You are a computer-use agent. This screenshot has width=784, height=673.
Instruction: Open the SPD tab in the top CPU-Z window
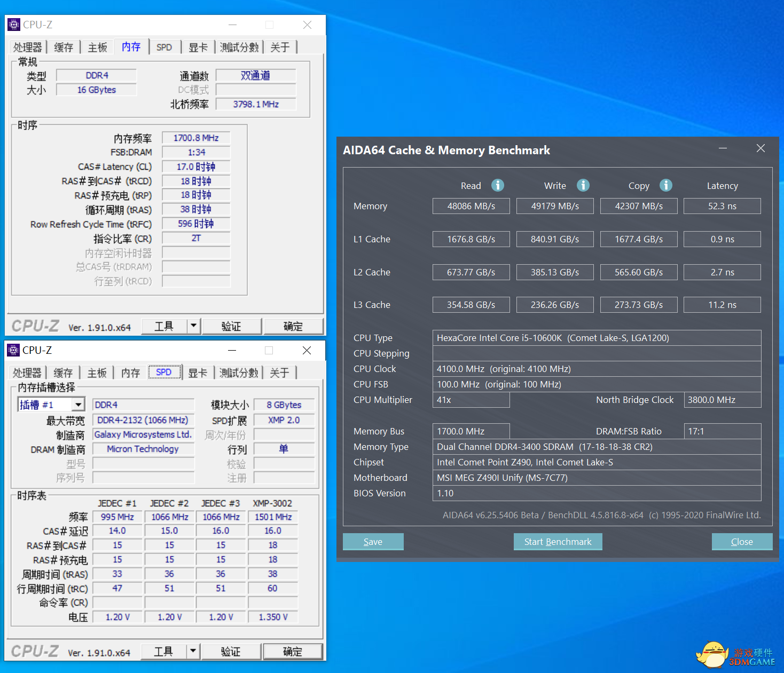[164, 47]
